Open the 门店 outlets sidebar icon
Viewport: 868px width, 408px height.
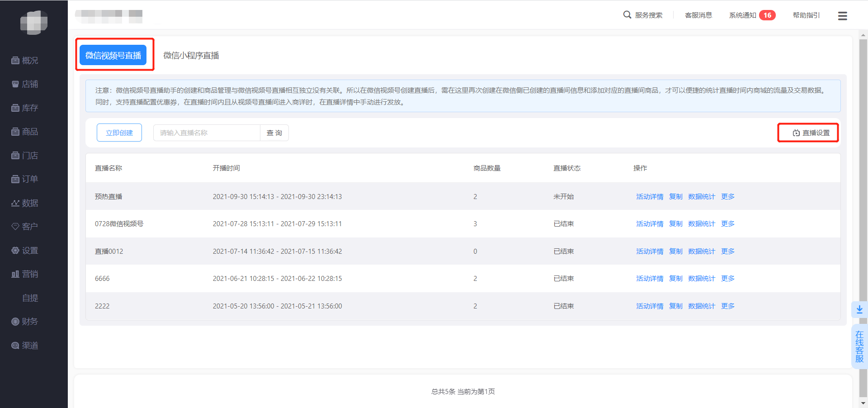15,156
